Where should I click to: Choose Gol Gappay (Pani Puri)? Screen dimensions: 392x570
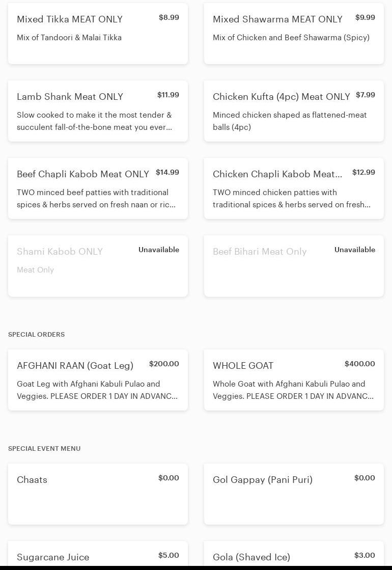263,480
